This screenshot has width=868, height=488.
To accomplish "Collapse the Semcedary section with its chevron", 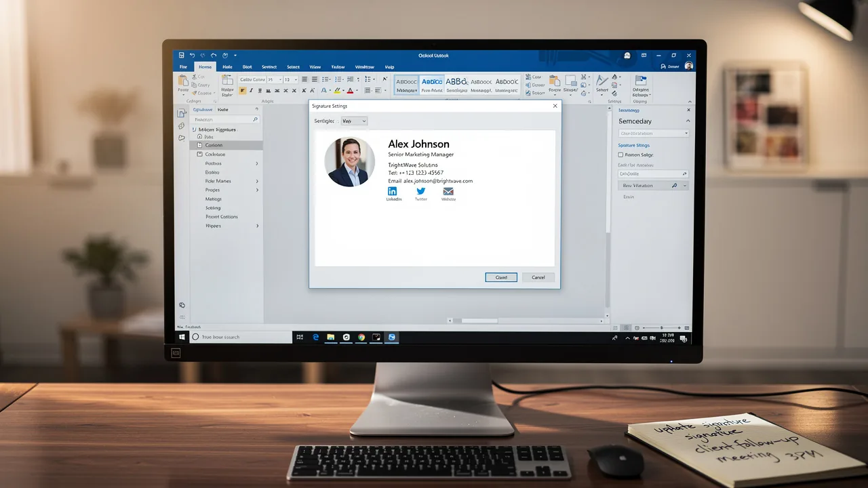I will (688, 121).
